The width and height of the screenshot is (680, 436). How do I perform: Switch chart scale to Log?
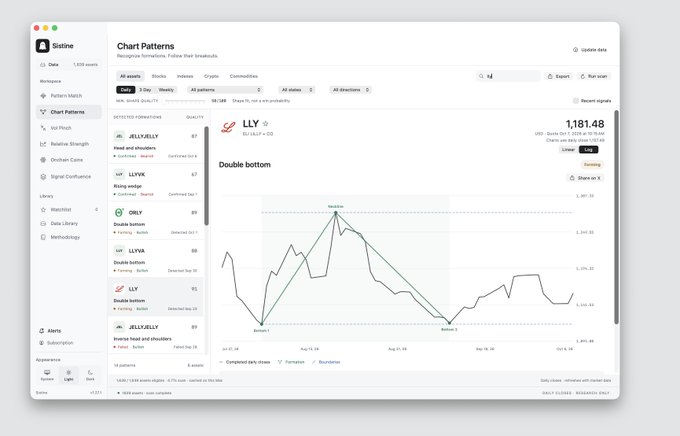coord(588,150)
